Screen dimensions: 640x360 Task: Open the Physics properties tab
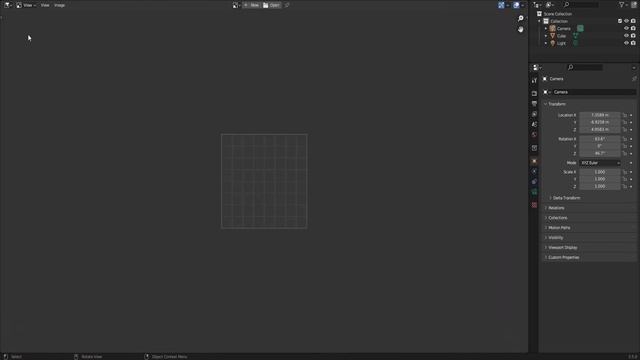click(x=534, y=171)
